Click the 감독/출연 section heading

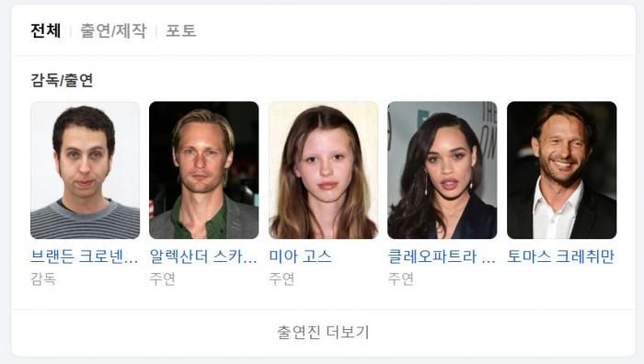coord(62,80)
